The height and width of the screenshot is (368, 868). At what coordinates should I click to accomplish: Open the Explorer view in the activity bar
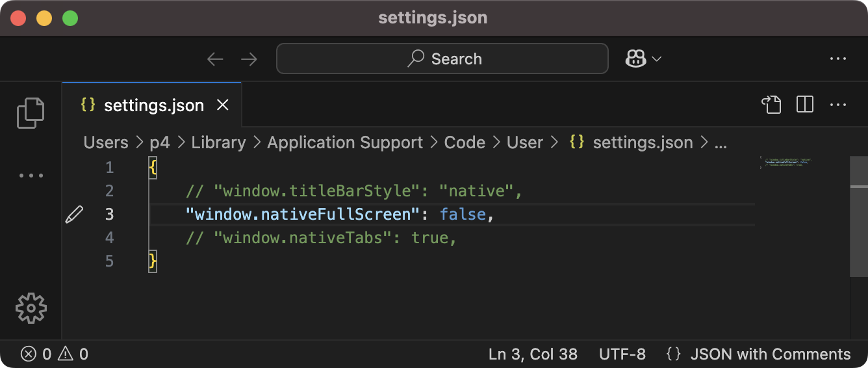click(x=31, y=113)
